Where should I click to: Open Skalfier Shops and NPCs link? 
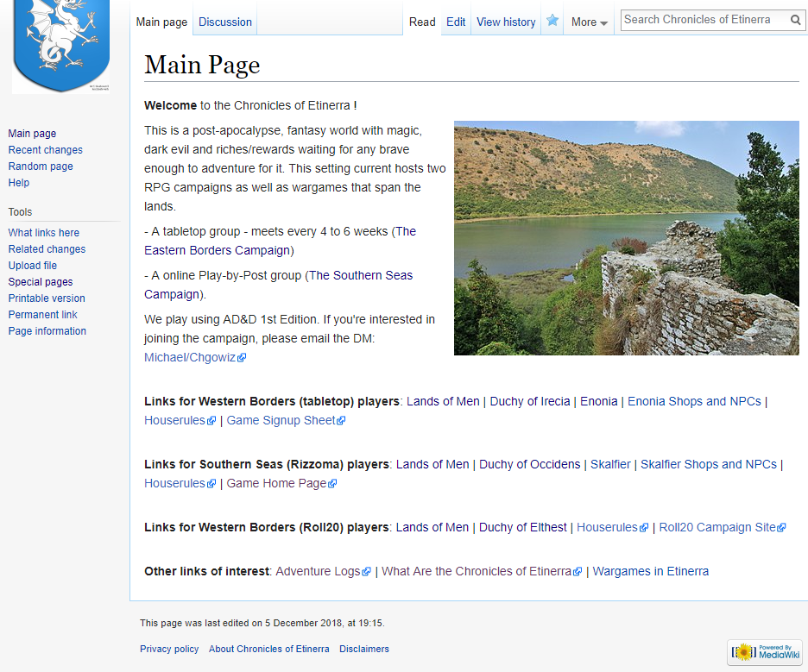point(709,464)
